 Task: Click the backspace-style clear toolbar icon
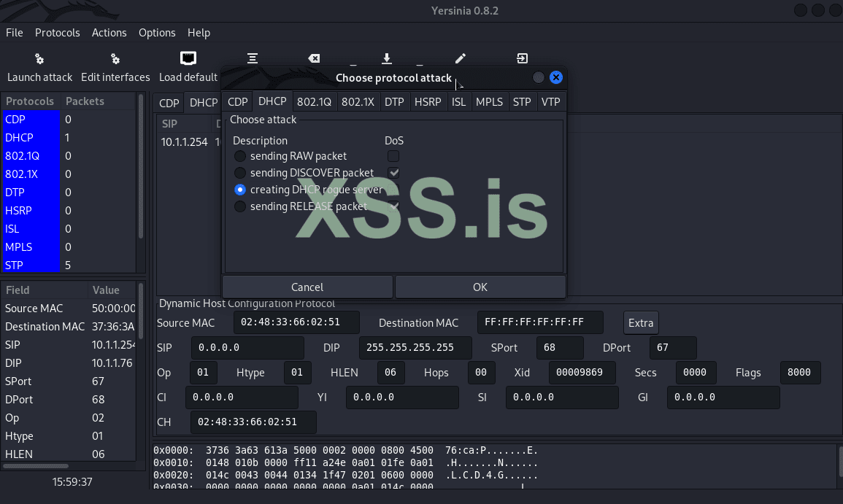(x=313, y=59)
